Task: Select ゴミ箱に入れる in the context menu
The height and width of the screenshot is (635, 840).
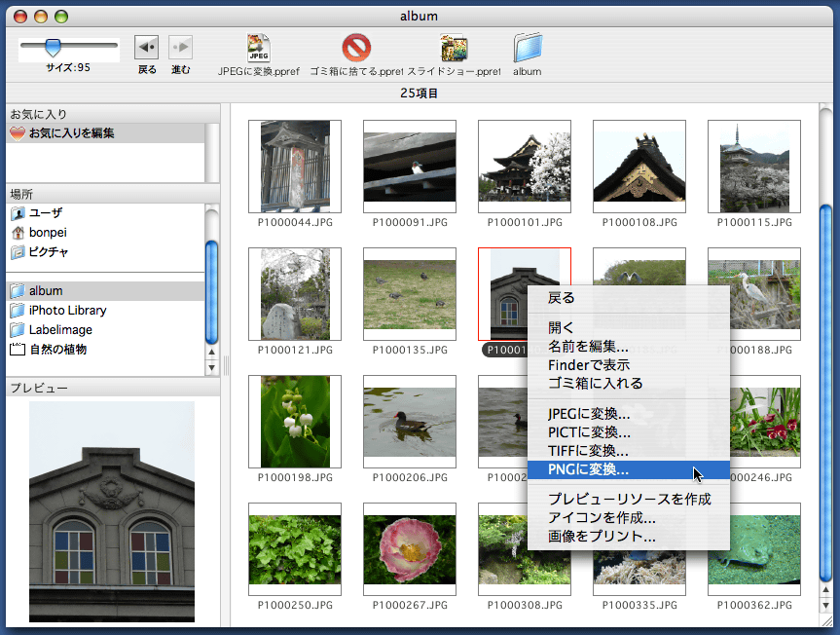Action: 595,383
